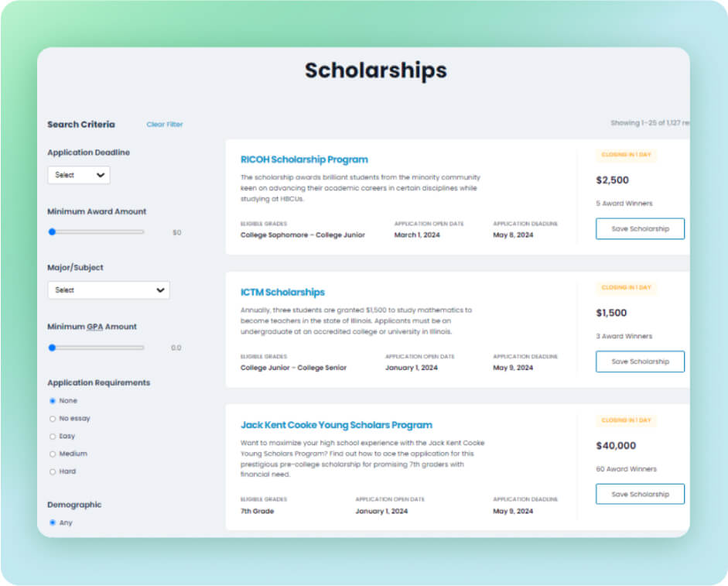Click the Closing in 1 Day badge on RICOH

pyautogui.click(x=626, y=155)
